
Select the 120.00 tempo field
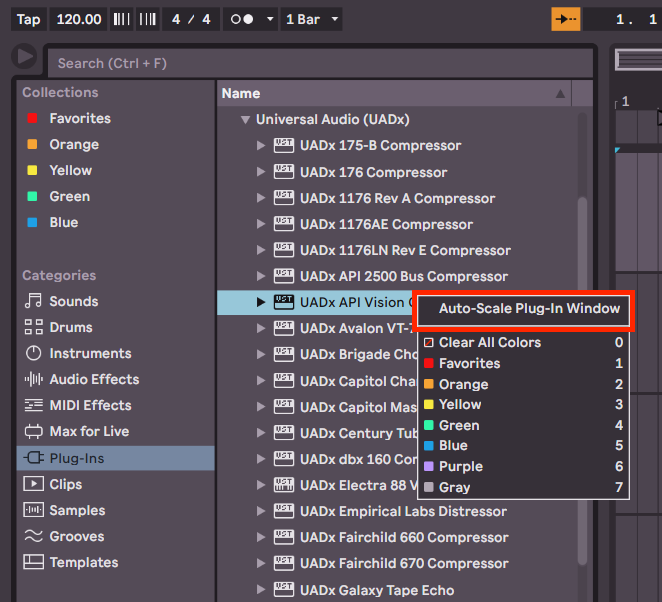[x=79, y=19]
